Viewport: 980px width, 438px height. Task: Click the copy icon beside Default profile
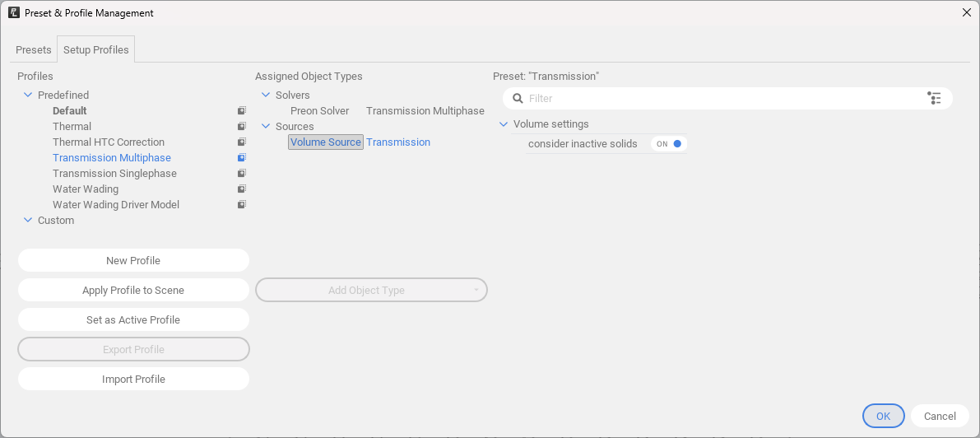242,111
